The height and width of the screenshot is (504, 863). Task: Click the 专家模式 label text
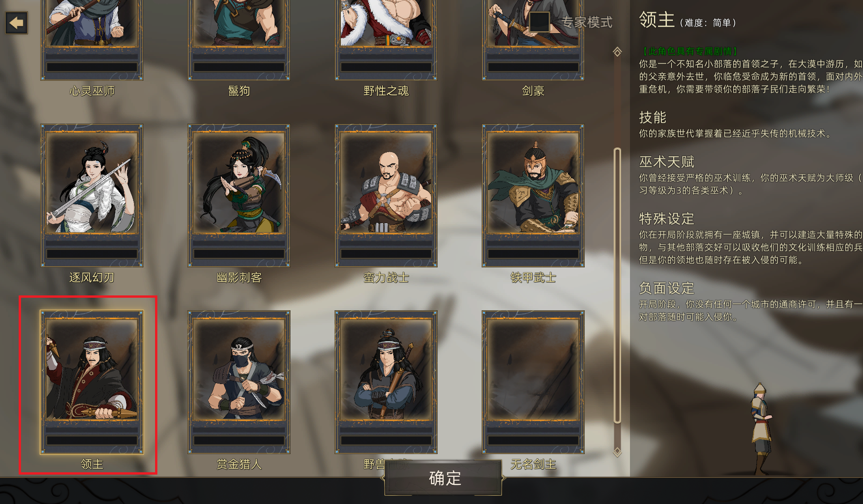tap(587, 22)
